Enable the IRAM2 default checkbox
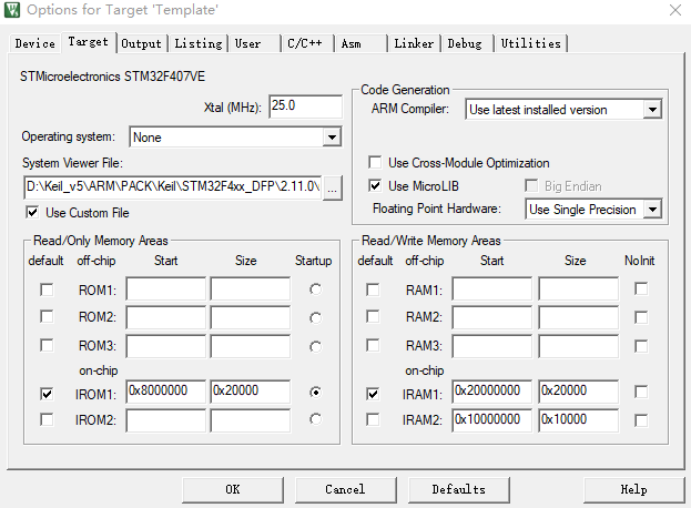Image resolution: width=692 pixels, height=509 pixels. coord(373,419)
